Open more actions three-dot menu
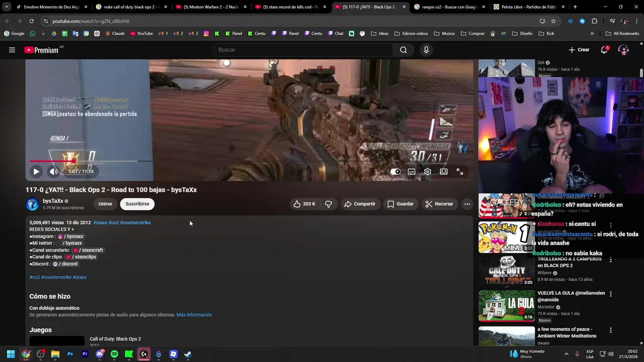The image size is (644, 362). 467,204
